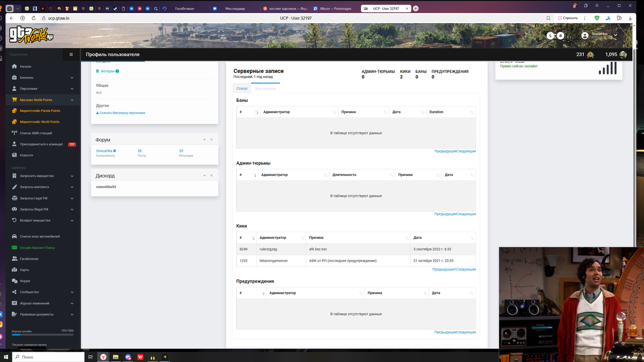The image size is (644, 362).
Task: Click Журнал изменений list icon
Action: 15,303
